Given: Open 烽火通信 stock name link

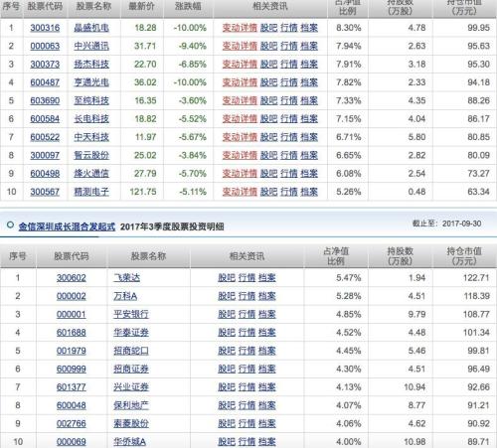Looking at the screenshot, I should pos(91,174).
